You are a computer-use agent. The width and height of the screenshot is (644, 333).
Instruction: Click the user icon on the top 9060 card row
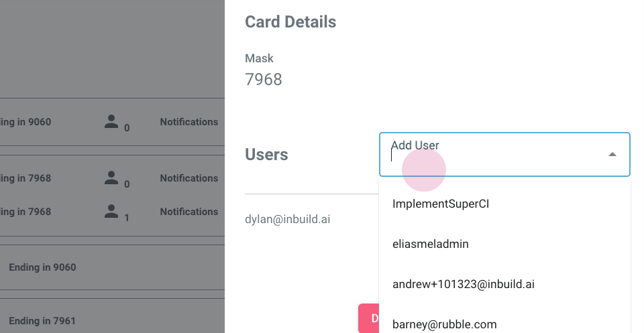[x=111, y=122]
